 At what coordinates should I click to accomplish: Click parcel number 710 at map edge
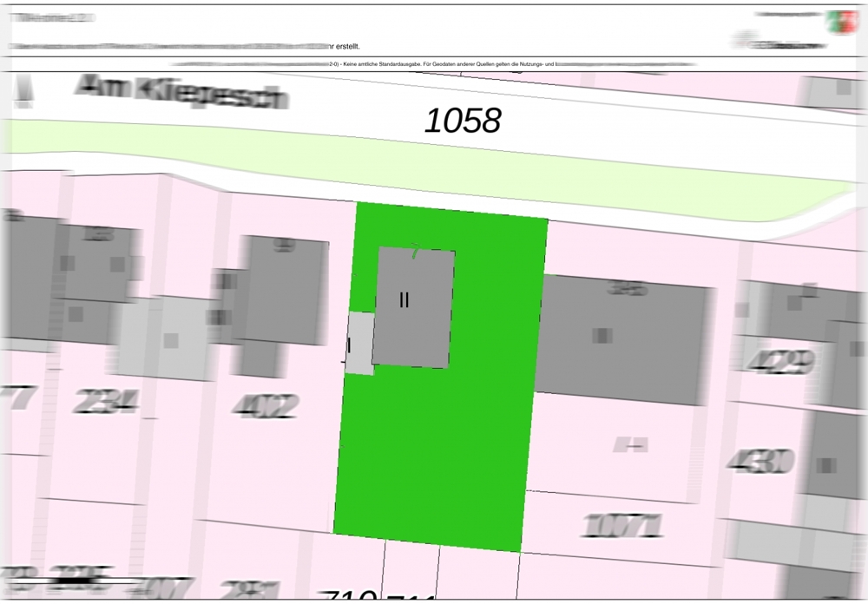[349, 595]
